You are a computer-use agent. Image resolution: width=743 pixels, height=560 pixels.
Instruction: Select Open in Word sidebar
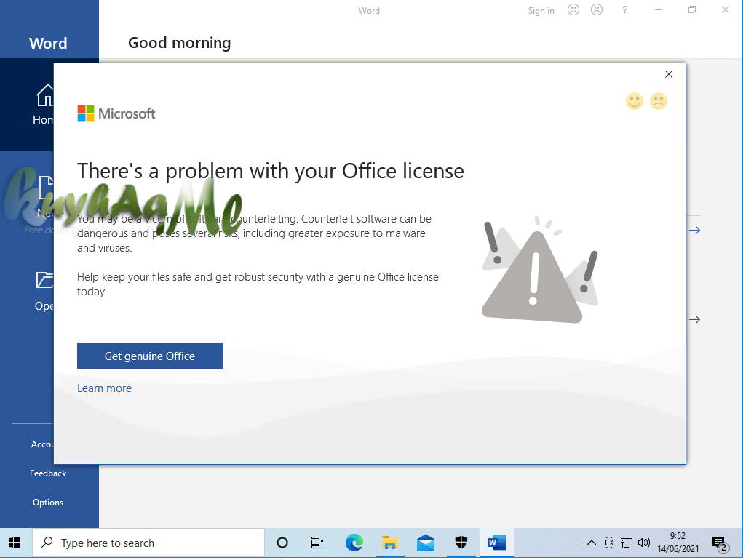pos(44,291)
